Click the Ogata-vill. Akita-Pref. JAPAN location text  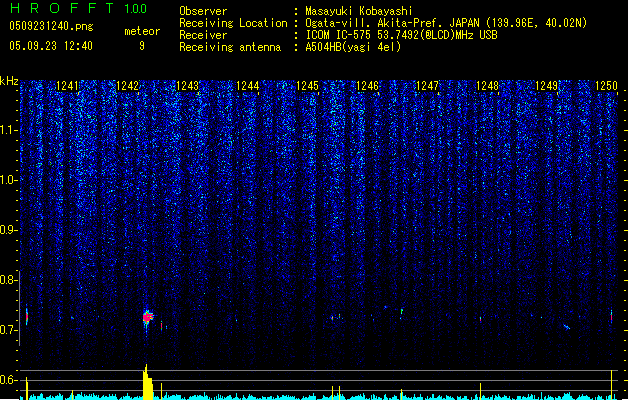pos(446,23)
